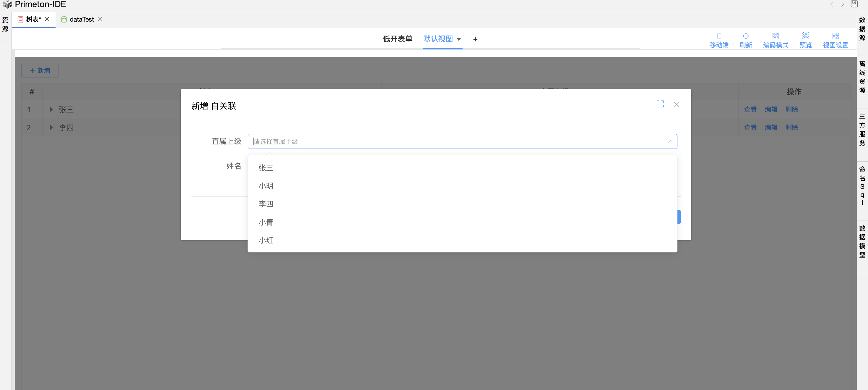868x390 pixels.
Task: Open the code mode (编码模式) icon
Action: 775,36
